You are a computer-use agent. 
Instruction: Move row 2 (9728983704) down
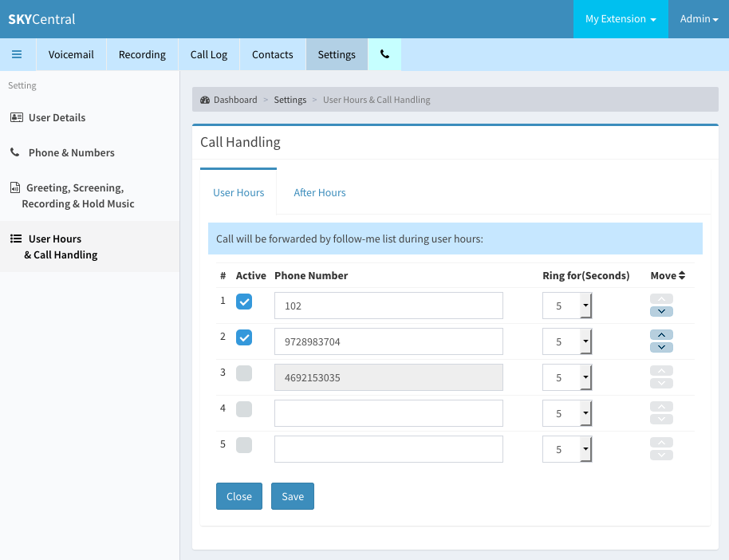[661, 348]
